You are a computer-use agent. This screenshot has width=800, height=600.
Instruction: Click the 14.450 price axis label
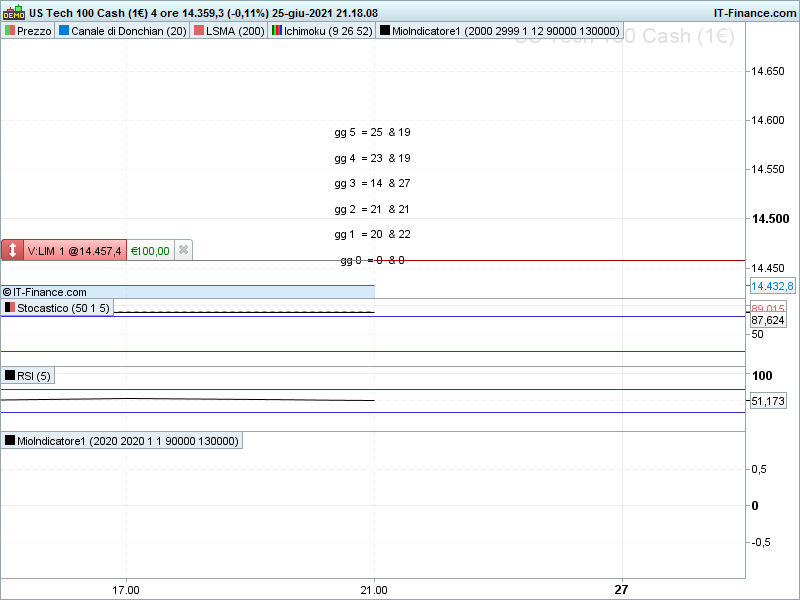click(x=768, y=268)
